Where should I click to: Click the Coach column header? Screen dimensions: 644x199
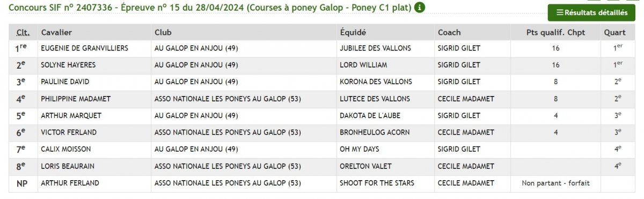tap(449, 32)
